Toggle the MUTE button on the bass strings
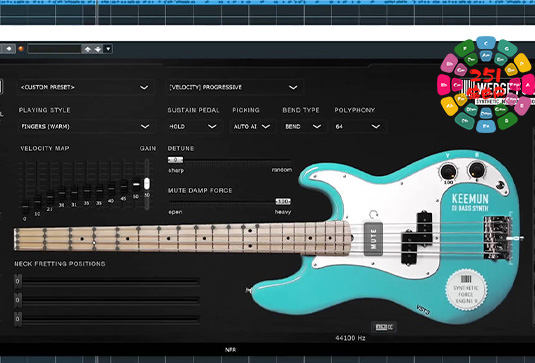 (373, 239)
